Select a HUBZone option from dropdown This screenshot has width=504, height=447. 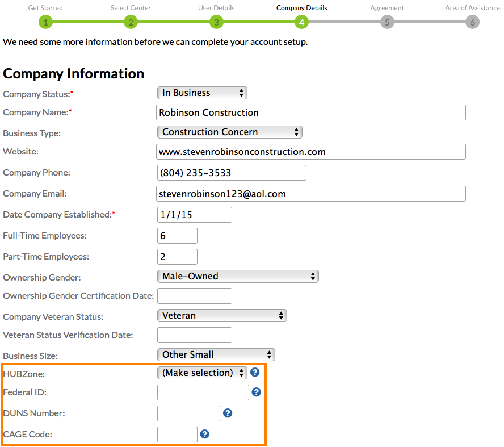pos(202,373)
